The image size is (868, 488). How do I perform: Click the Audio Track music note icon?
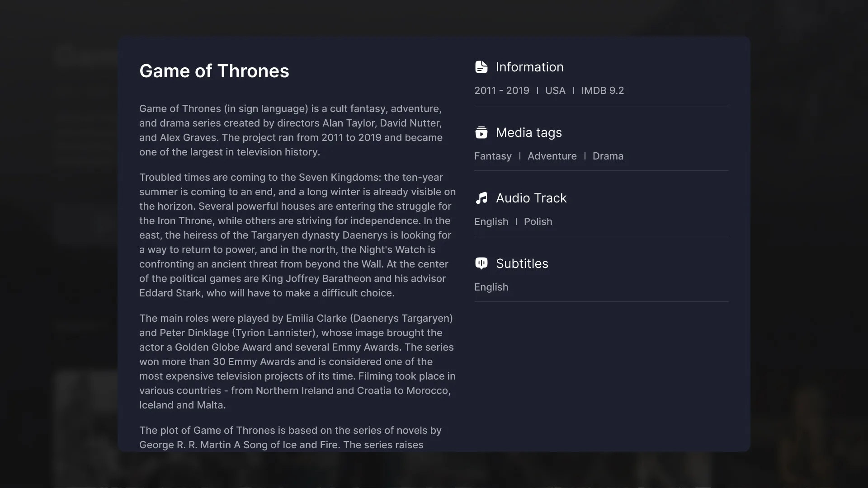pos(481,198)
